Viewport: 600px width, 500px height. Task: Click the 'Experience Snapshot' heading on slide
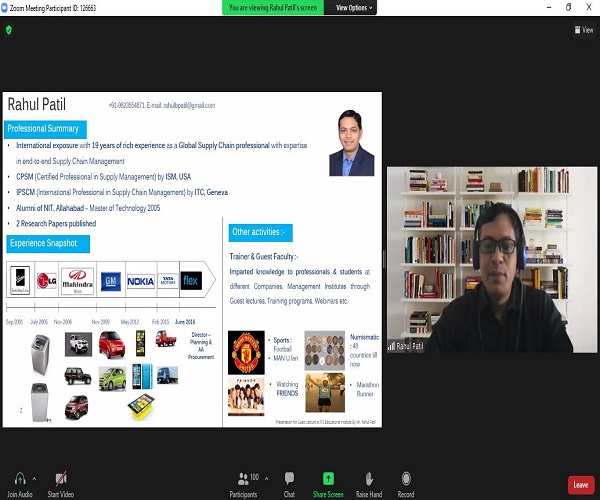pyautogui.click(x=48, y=244)
